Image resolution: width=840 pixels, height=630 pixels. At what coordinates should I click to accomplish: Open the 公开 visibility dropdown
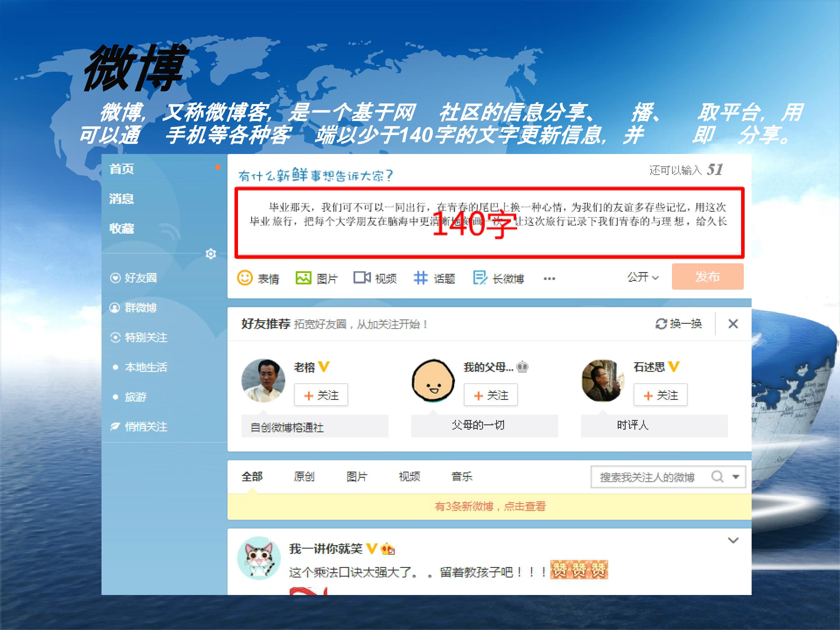tap(643, 277)
